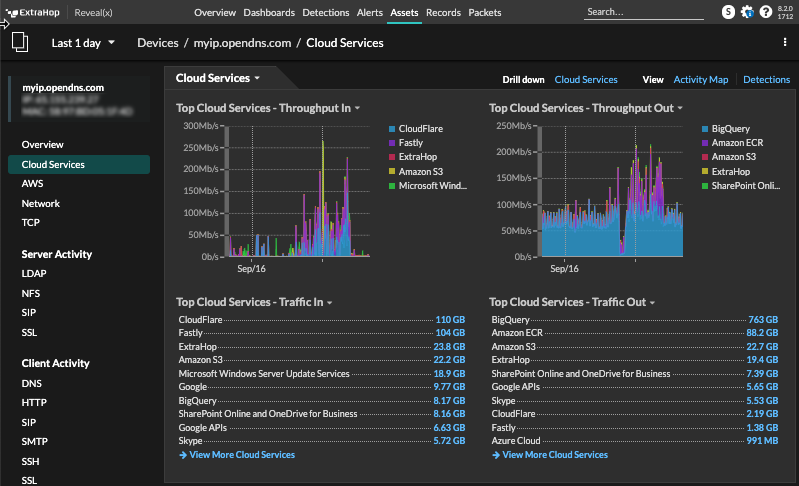The image size is (799, 486).
Task: Open DNS under Client Activity
Action: click(x=32, y=384)
